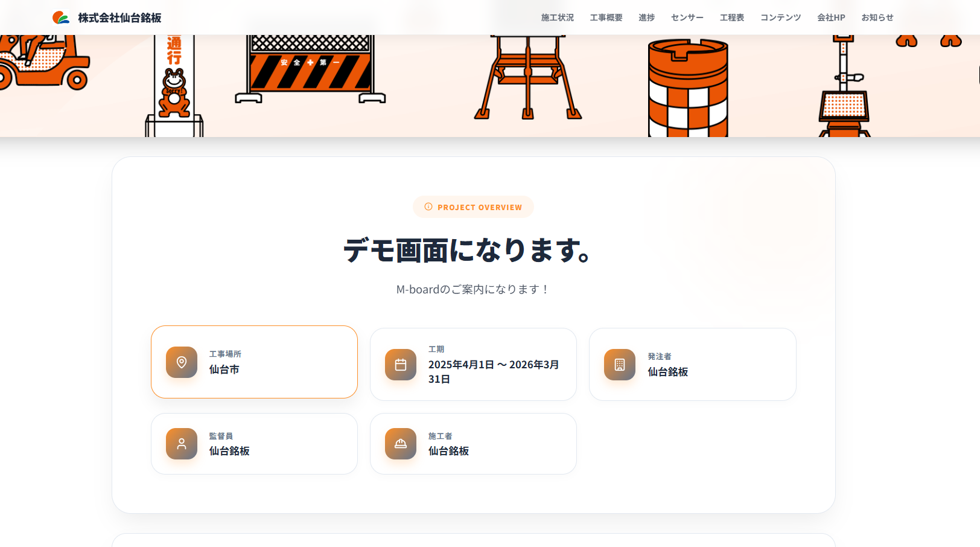Click the calendar icon beside 工期
The height and width of the screenshot is (547, 980).
pos(401,365)
